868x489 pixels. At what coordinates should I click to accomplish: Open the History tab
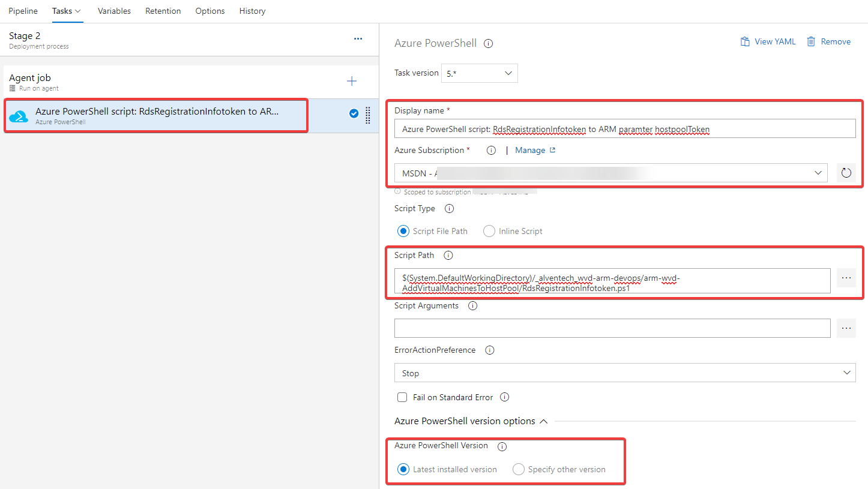252,11
